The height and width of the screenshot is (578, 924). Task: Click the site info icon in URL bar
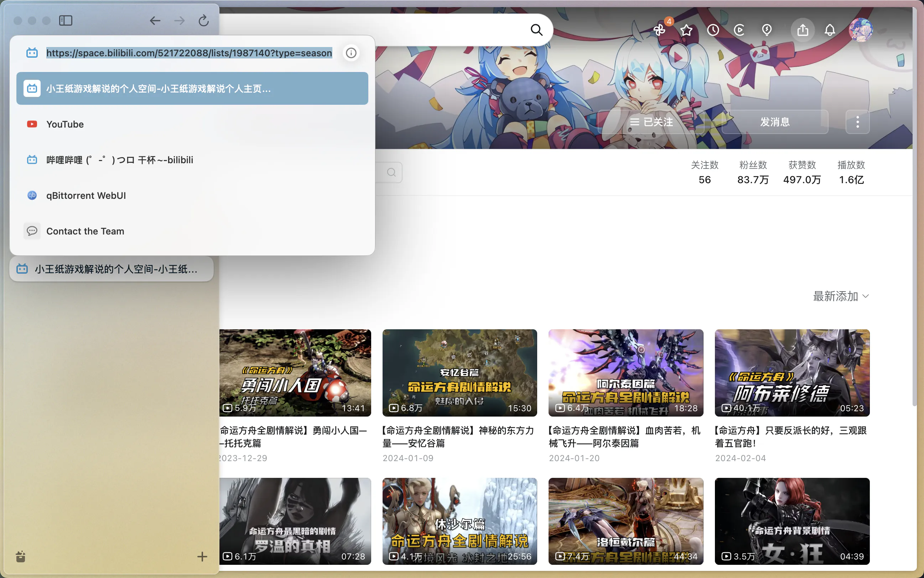pos(351,53)
